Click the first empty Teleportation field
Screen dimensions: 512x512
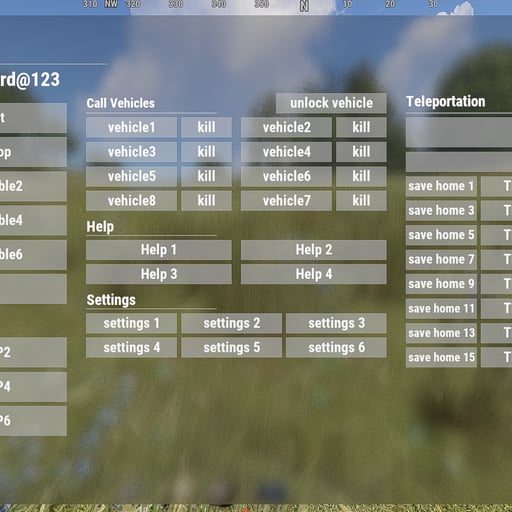click(459, 132)
